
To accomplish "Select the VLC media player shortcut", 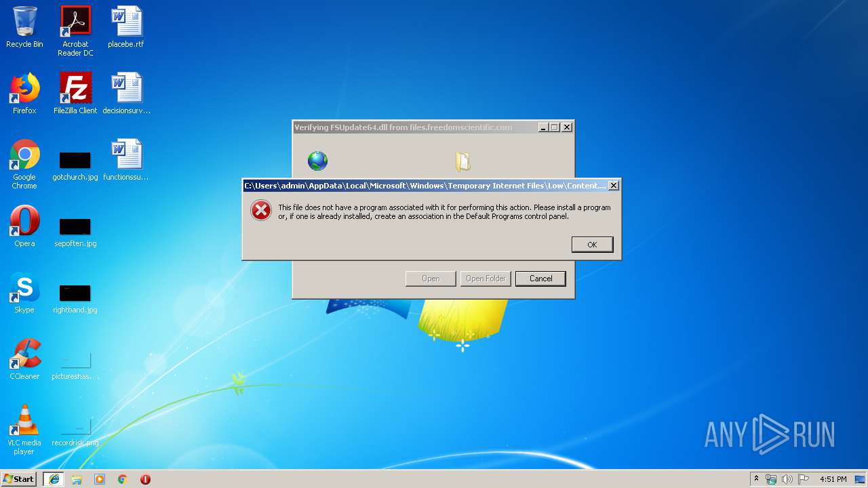I will click(x=24, y=430).
